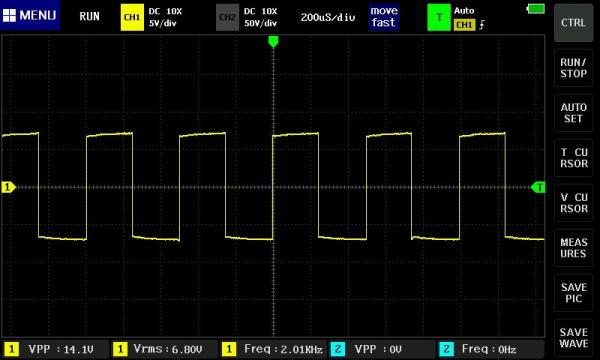The width and height of the screenshot is (600, 360).
Task: Open the 200uS/div timebase setting
Action: 328,18
